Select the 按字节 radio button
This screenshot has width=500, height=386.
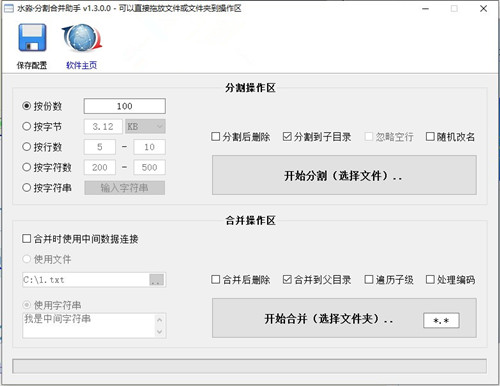[x=26, y=126]
